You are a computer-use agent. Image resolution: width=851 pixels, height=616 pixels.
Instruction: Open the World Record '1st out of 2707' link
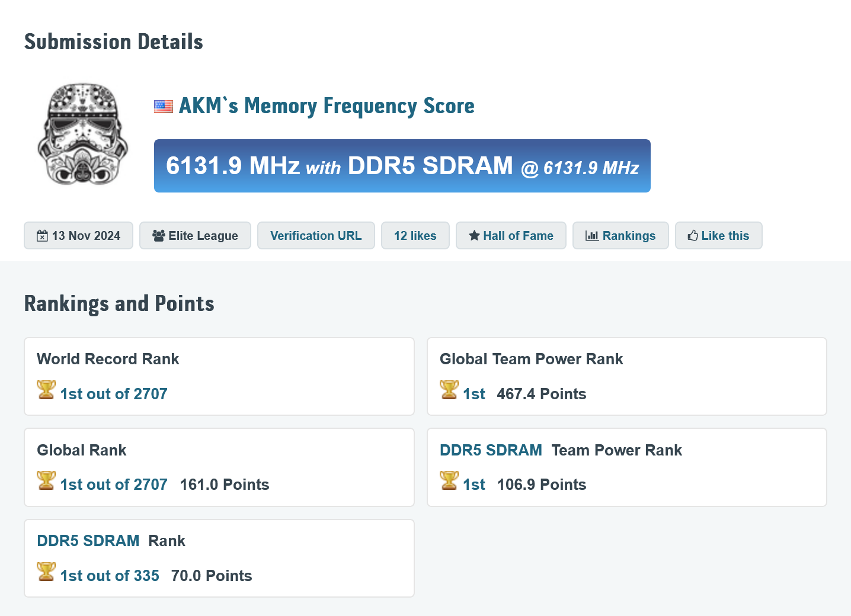point(114,394)
